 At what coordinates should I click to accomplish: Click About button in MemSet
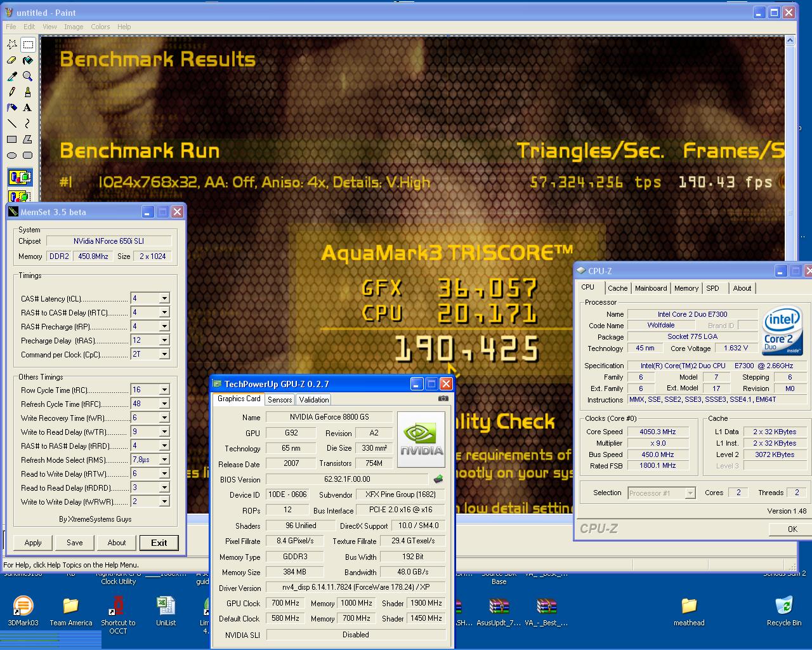pos(117,543)
